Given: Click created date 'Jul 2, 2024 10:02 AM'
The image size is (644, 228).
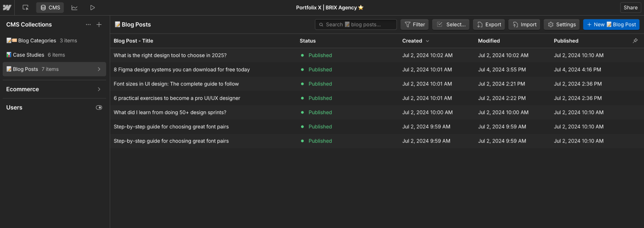Looking at the screenshot, I should (427, 55).
